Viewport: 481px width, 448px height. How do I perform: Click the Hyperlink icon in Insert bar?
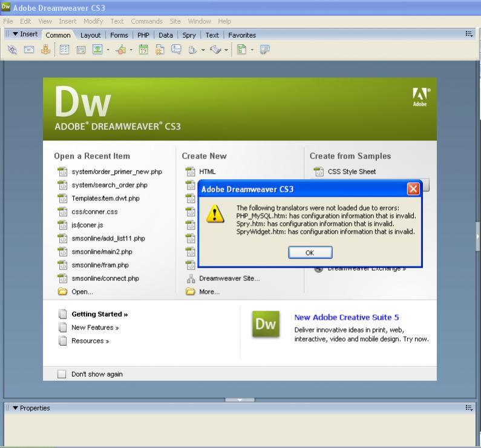[x=12, y=50]
